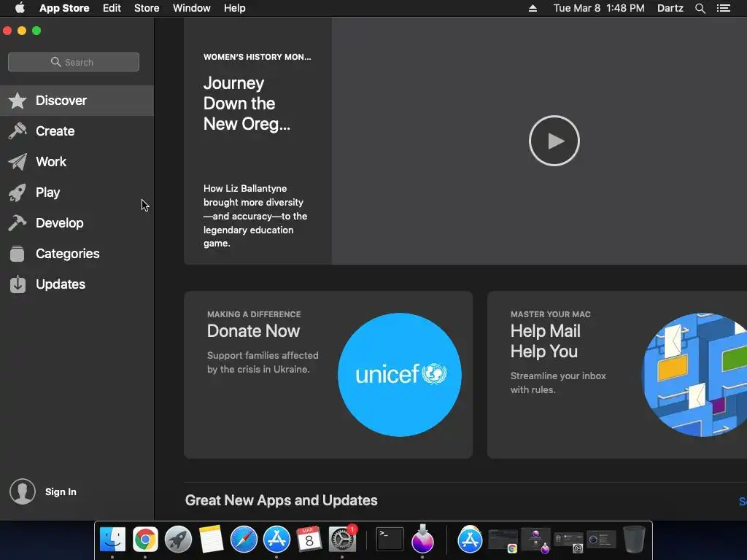Click the running App Store Dock icon

pos(276,540)
